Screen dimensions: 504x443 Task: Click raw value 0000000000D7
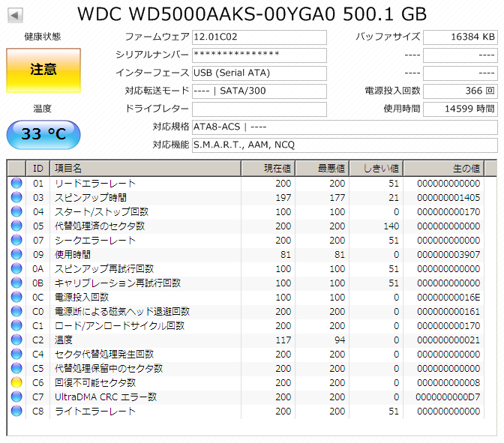tap(448, 397)
